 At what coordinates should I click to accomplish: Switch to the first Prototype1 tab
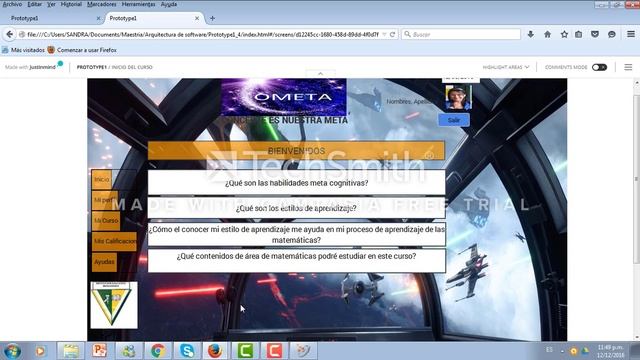52,18
